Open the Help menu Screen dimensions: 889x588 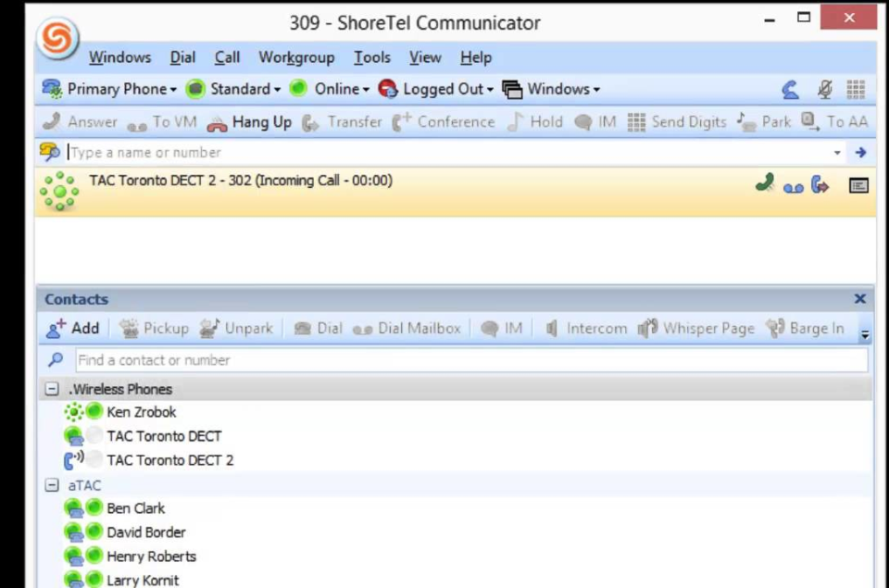[476, 57]
